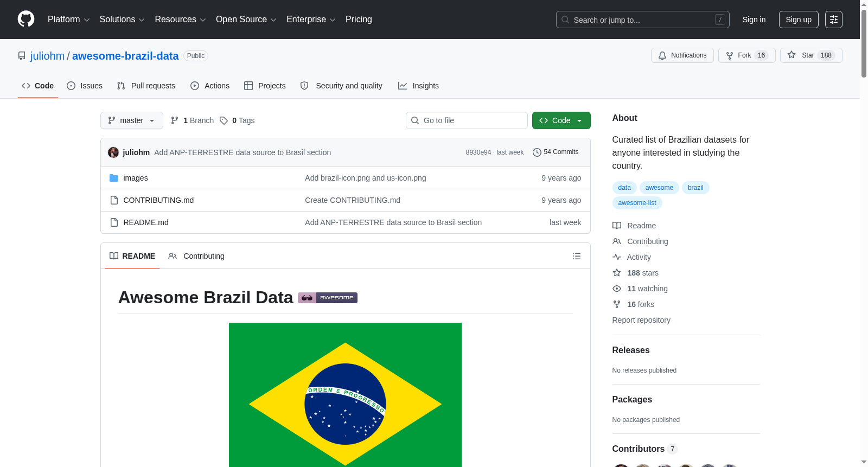
Task: Switch to the Pull requests tab
Action: (146, 86)
